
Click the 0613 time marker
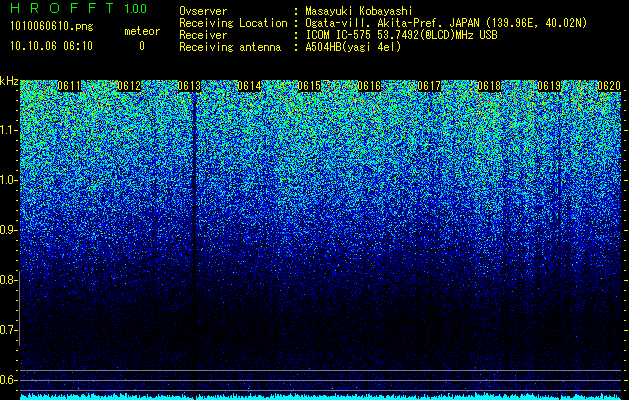click(189, 86)
